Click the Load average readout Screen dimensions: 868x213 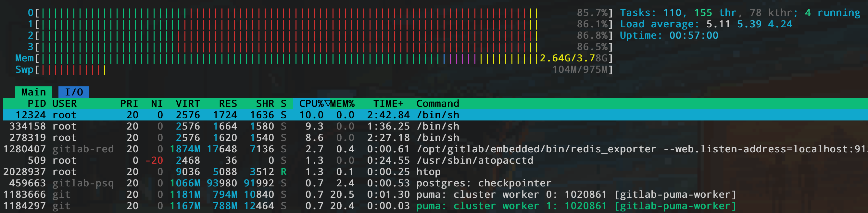point(706,24)
